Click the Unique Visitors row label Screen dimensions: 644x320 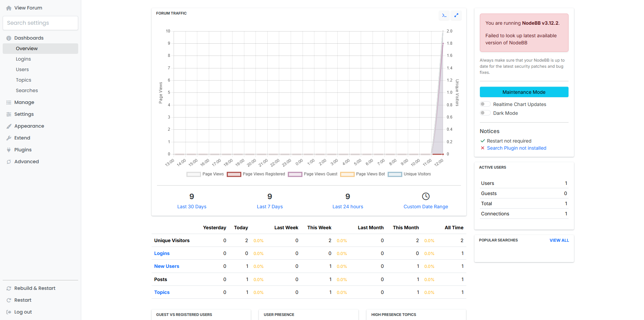click(172, 240)
